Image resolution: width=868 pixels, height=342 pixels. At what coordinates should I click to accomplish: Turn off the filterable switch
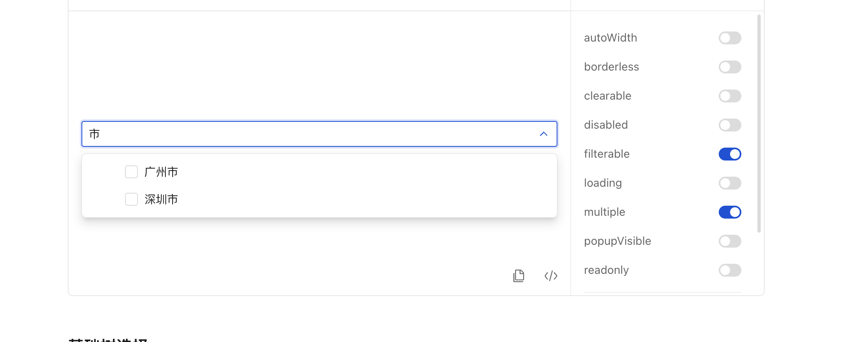(730, 154)
